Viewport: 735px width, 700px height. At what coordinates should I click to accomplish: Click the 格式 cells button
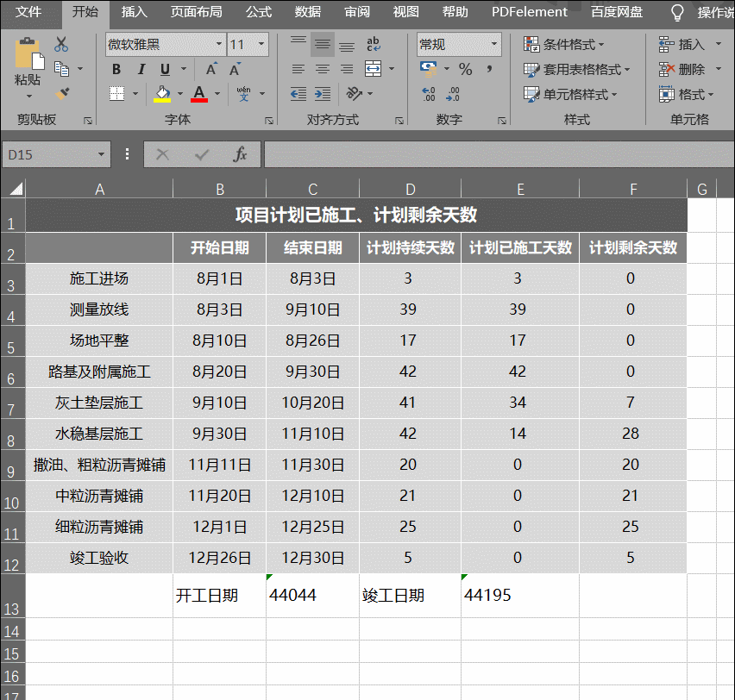pyautogui.click(x=686, y=94)
